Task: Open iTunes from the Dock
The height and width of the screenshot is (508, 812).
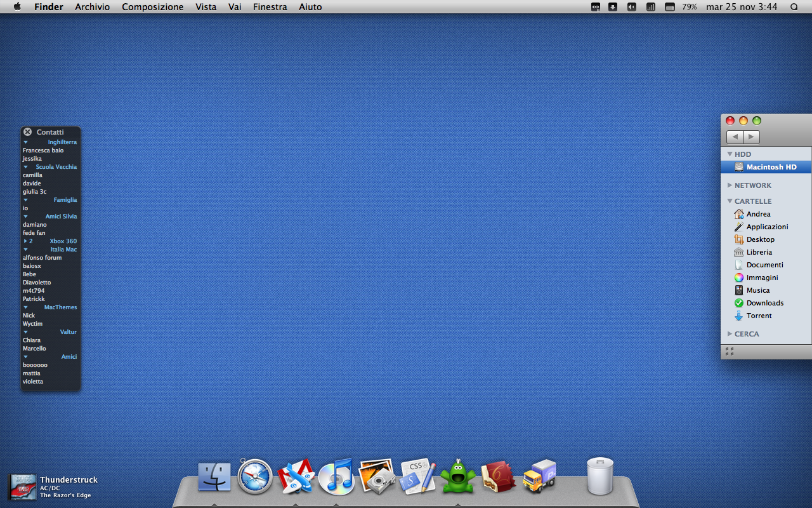Action: [336, 476]
